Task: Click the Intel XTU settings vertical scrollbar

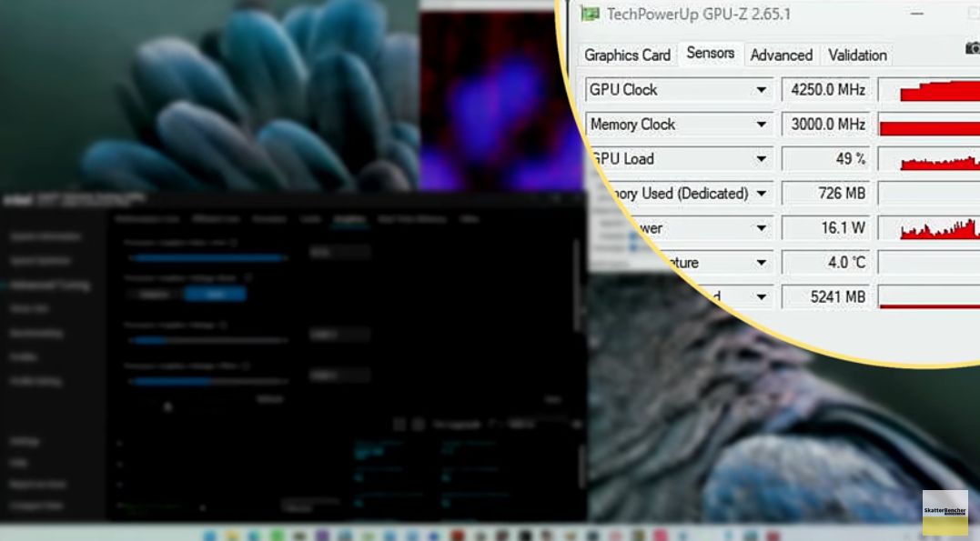Action: (x=576, y=287)
